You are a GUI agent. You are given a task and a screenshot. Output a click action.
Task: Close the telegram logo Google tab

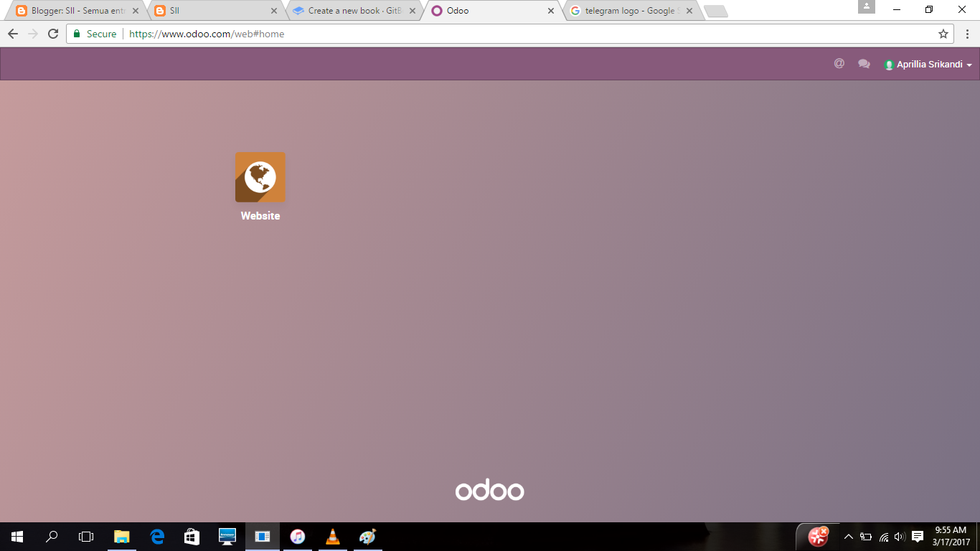(689, 11)
